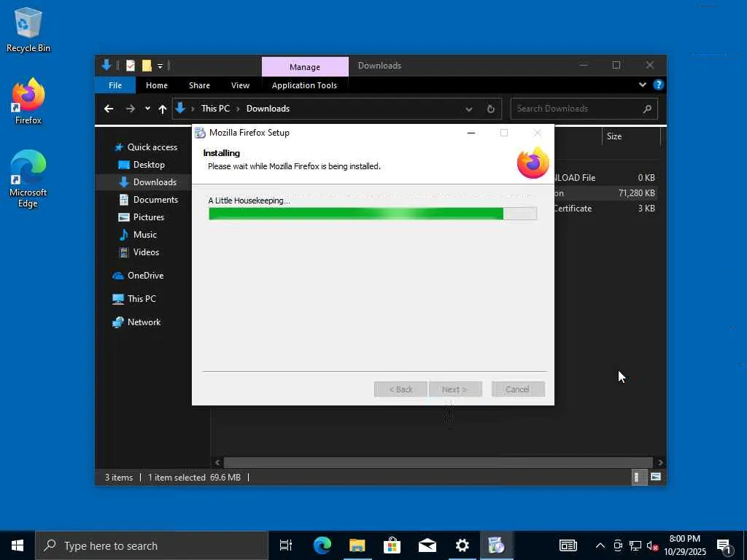Open the Windows Start menu
This screenshot has height=560, width=747.
tap(18, 545)
